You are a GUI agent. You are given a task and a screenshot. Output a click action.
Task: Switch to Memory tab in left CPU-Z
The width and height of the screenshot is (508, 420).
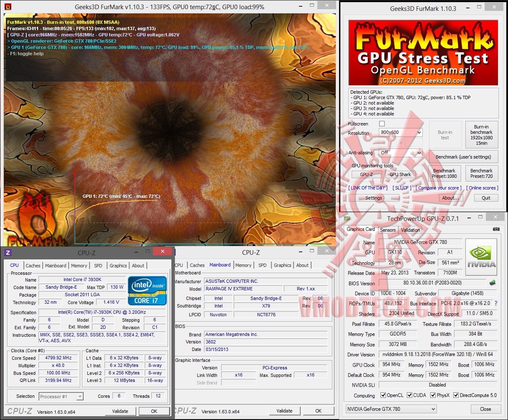(x=79, y=266)
